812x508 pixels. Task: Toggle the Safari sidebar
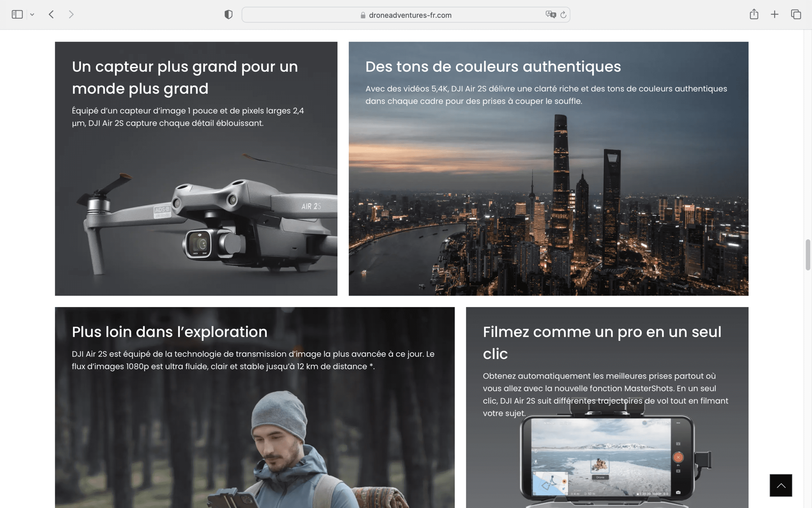[x=17, y=15]
